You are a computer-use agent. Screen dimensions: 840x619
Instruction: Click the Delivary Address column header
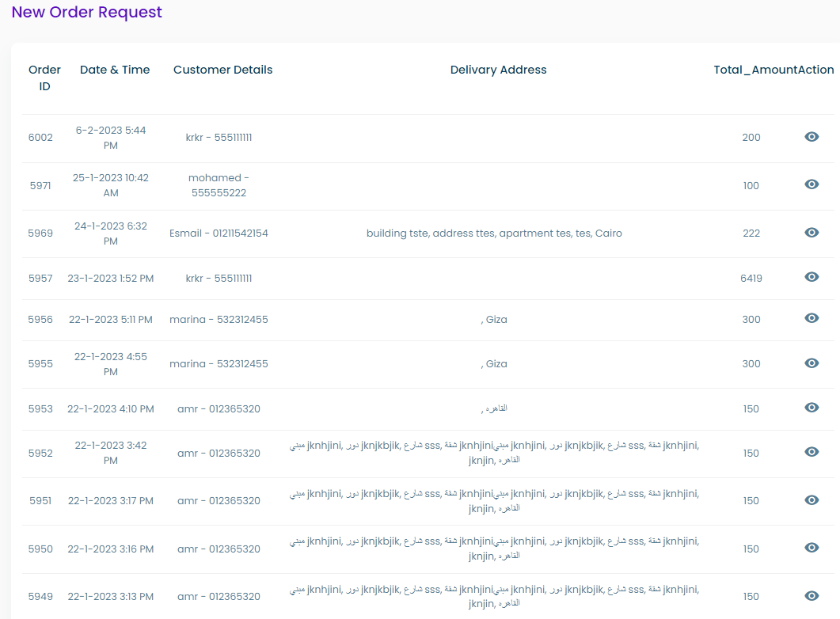(498, 70)
